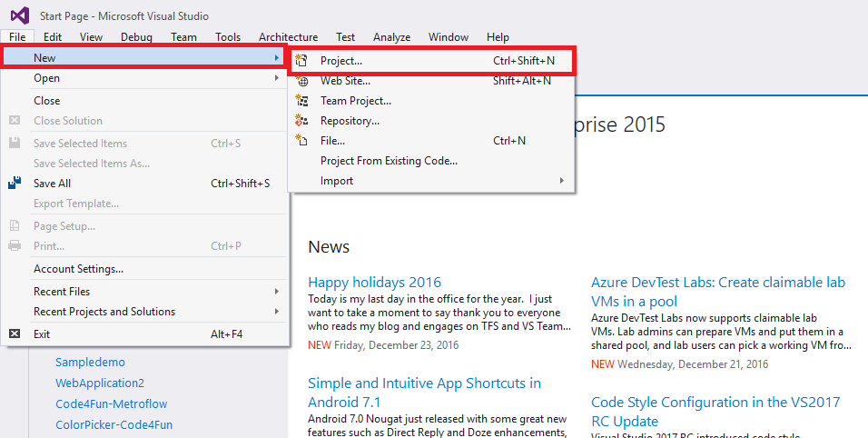
Task: Click the Save Selected Items disk icon
Action: pos(15,143)
